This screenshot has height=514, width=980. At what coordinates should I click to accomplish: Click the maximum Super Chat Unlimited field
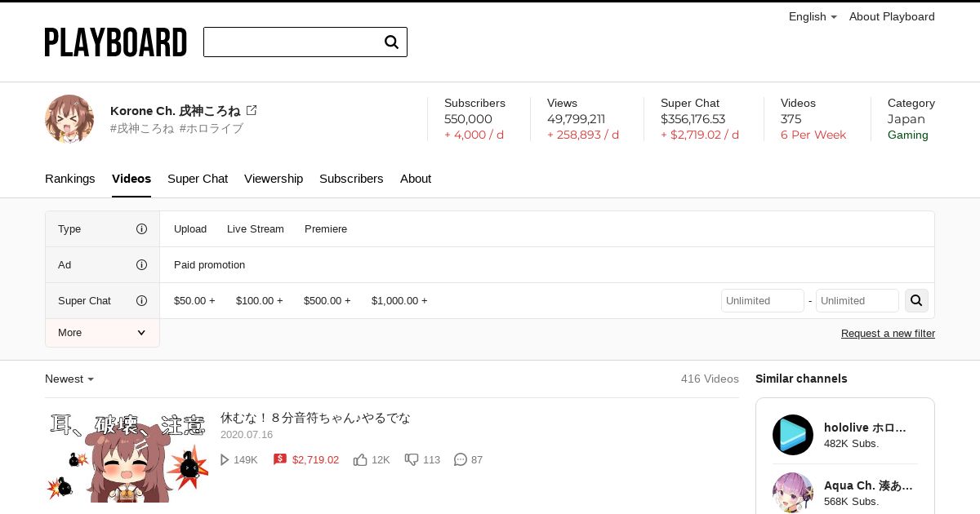[x=857, y=300]
